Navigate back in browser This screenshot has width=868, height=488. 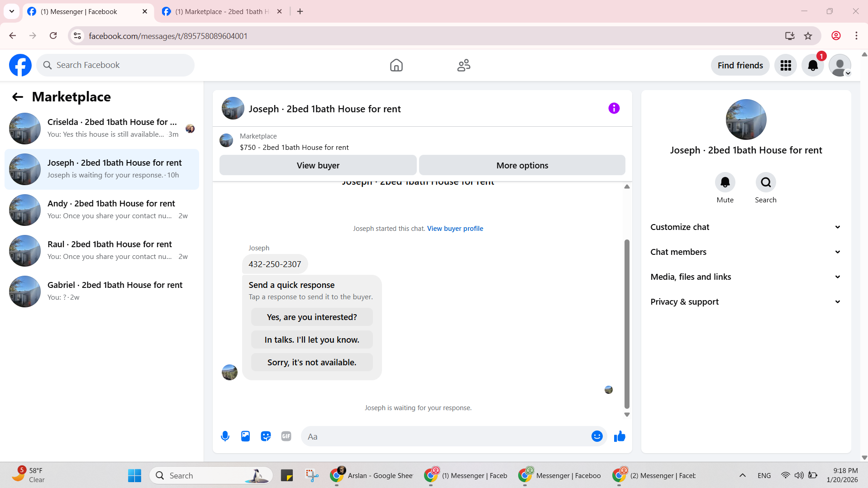(13, 36)
